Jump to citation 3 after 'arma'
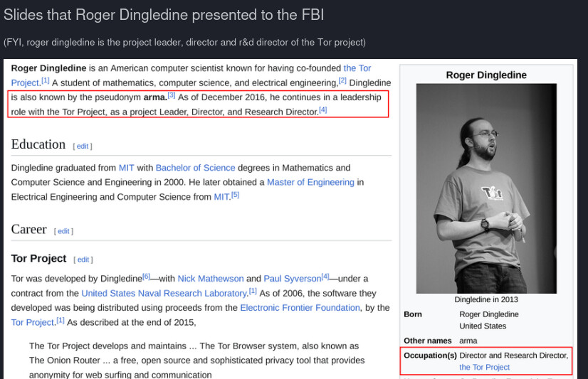The width and height of the screenshot is (588, 379). pyautogui.click(x=172, y=95)
